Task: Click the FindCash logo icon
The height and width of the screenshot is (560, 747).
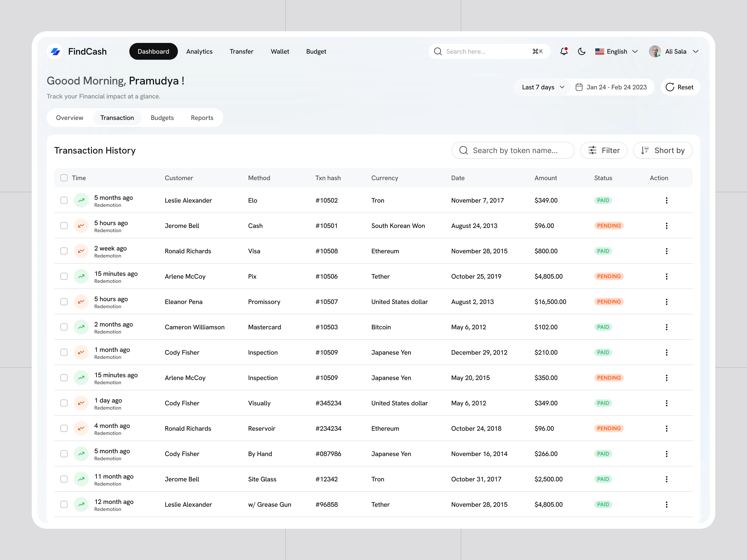Action: [x=55, y=51]
